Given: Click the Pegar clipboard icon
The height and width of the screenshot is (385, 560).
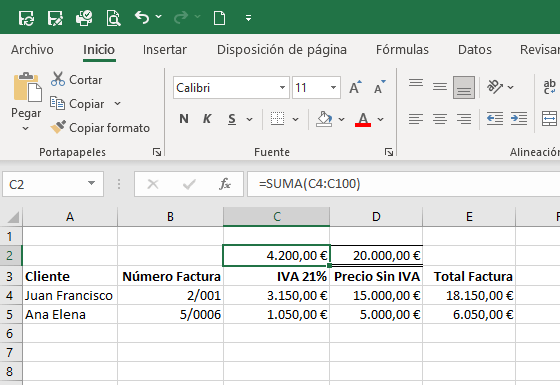Looking at the screenshot, I should pos(28,87).
